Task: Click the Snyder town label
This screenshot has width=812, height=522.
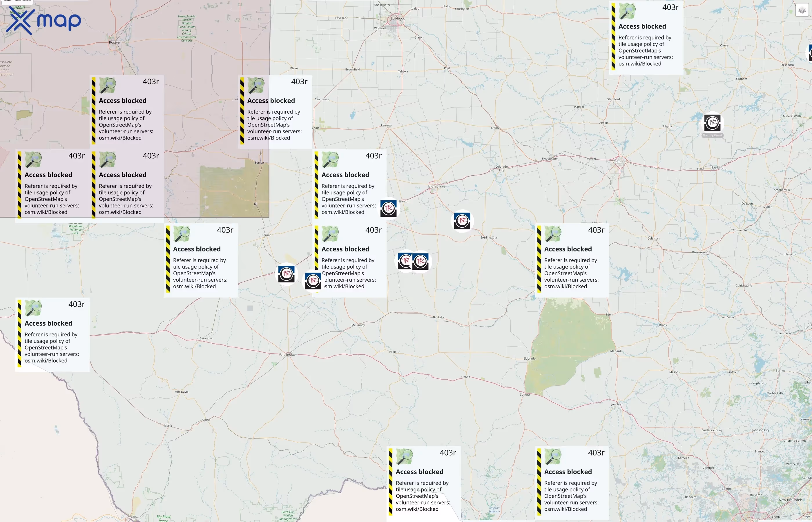Action: pyautogui.click(x=496, y=128)
